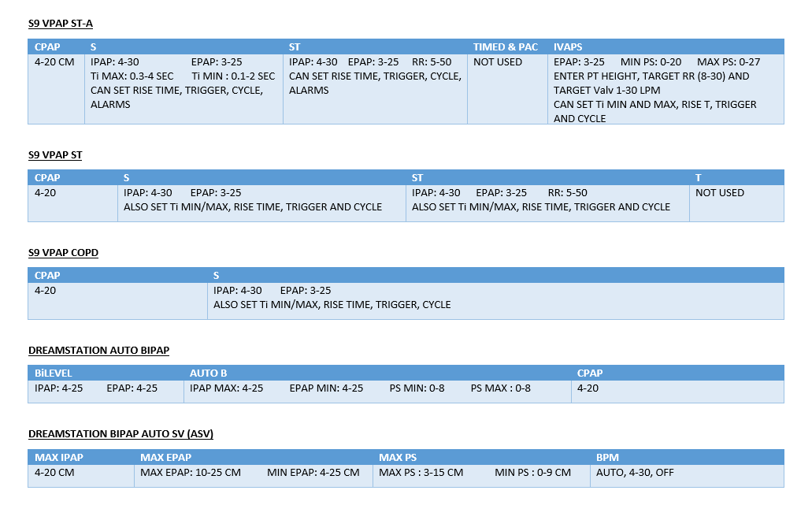Image resolution: width=812 pixels, height=509 pixels.
Task: Click the "MAX EPAP: 10-25 CM" value
Action: pyautogui.click(x=191, y=473)
